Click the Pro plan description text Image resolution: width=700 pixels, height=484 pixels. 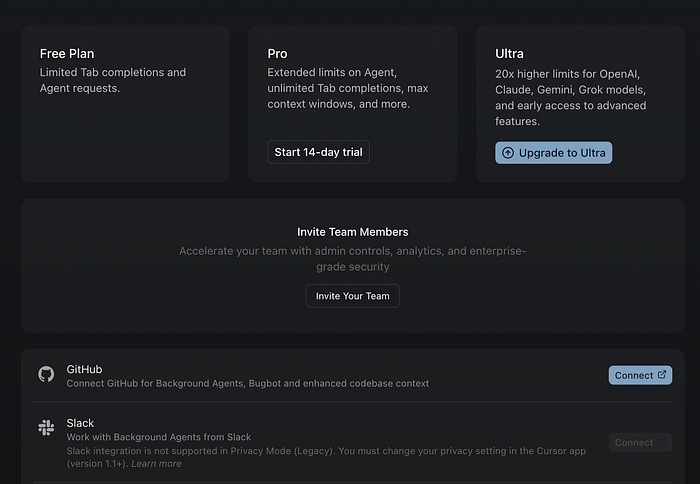pos(348,88)
